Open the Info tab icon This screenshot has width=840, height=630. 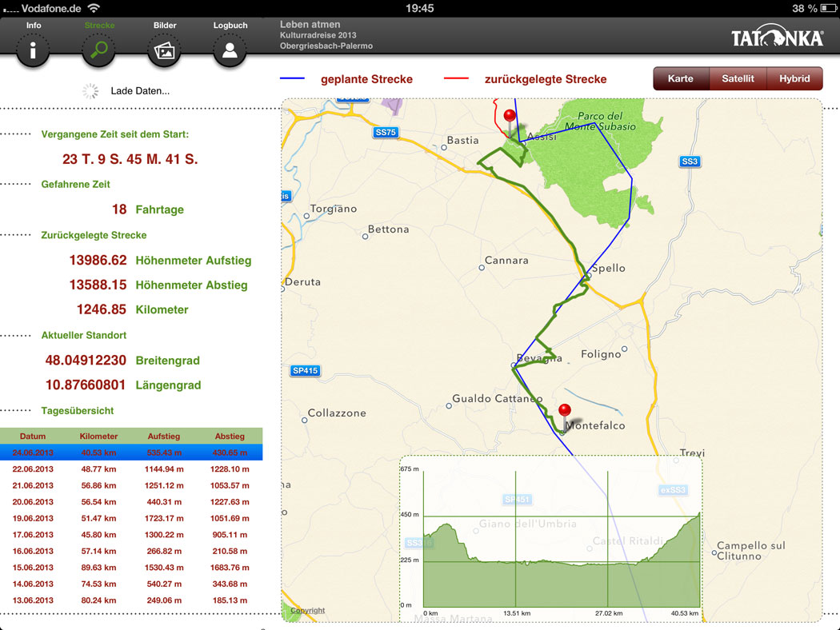tap(33, 50)
